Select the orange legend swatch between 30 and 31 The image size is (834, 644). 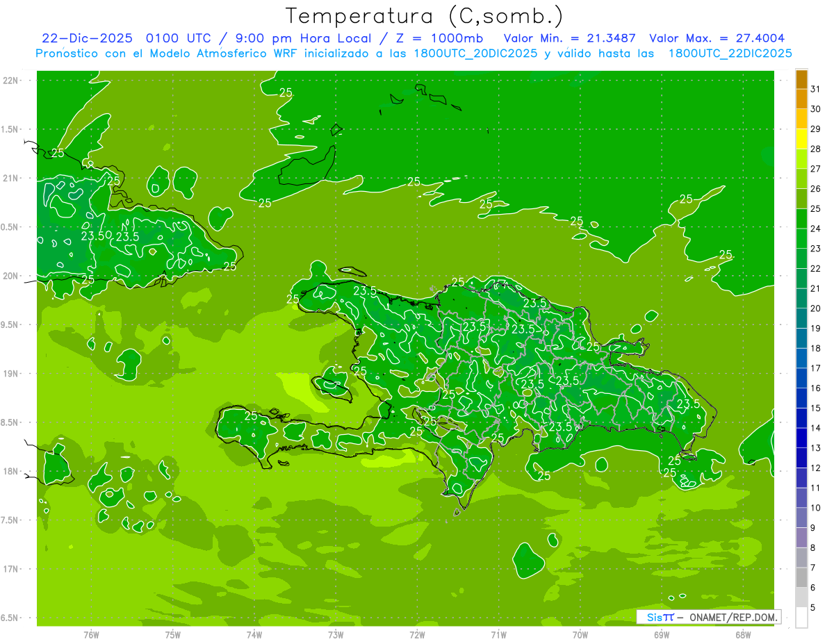(801, 99)
